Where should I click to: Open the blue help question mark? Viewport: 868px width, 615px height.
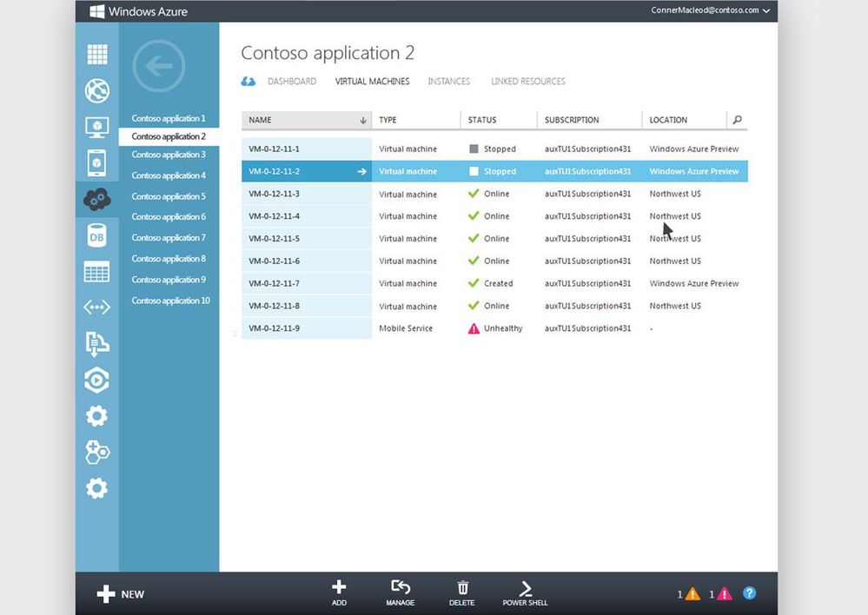pyautogui.click(x=750, y=593)
